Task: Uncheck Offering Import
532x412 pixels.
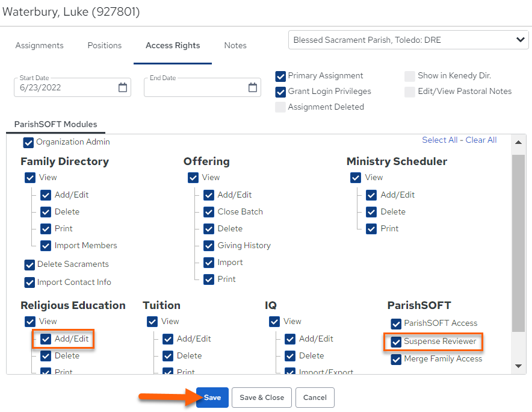Action: [x=209, y=262]
